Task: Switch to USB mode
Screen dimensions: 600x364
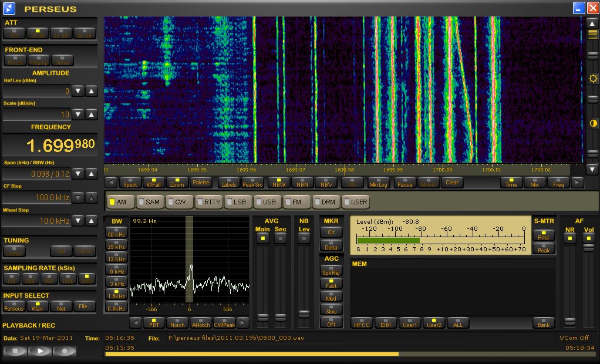Action: (267, 202)
